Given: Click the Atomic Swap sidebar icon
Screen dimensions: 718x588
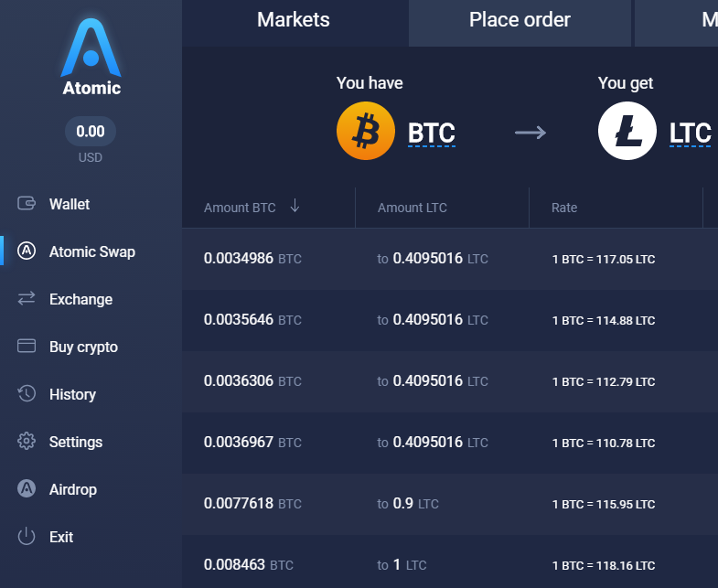Looking at the screenshot, I should 27,251.
